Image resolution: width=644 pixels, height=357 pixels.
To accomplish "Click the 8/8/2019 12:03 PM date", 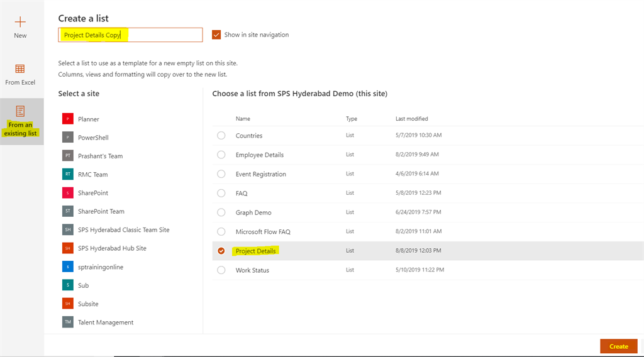I will [x=418, y=250].
